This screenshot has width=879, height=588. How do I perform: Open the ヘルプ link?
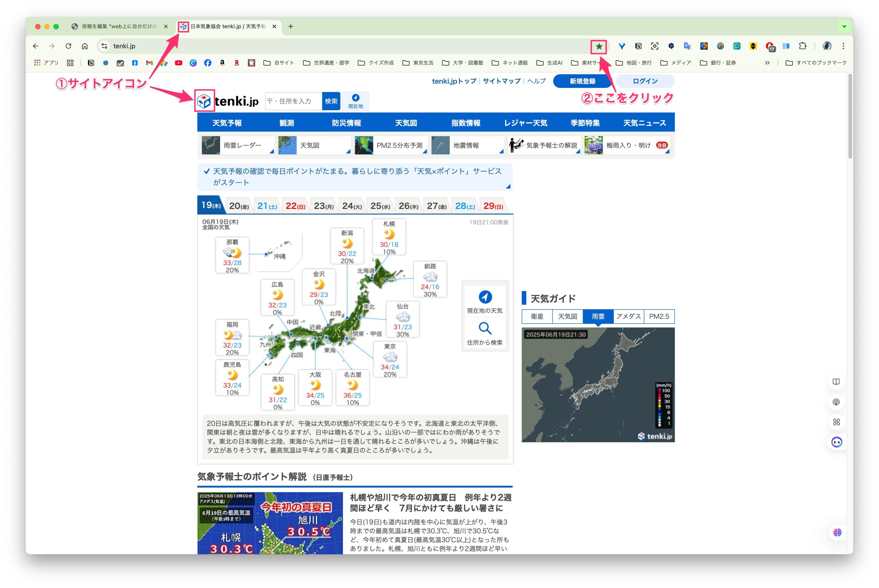pos(536,81)
